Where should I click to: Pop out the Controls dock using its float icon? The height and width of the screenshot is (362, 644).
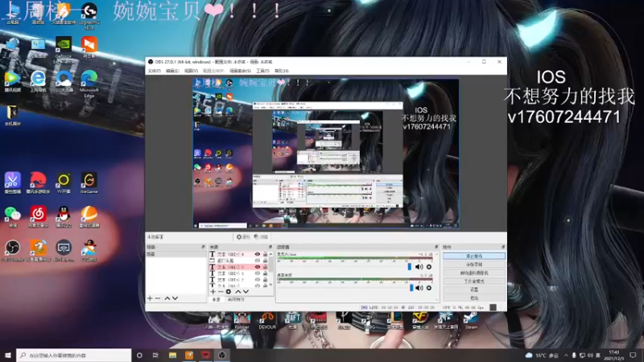point(502,247)
